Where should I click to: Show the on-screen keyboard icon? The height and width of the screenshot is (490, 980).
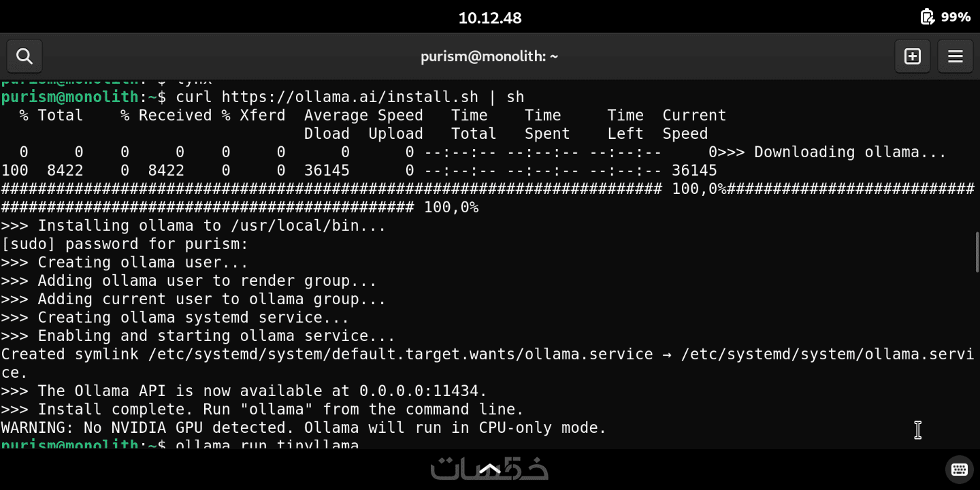(x=960, y=469)
